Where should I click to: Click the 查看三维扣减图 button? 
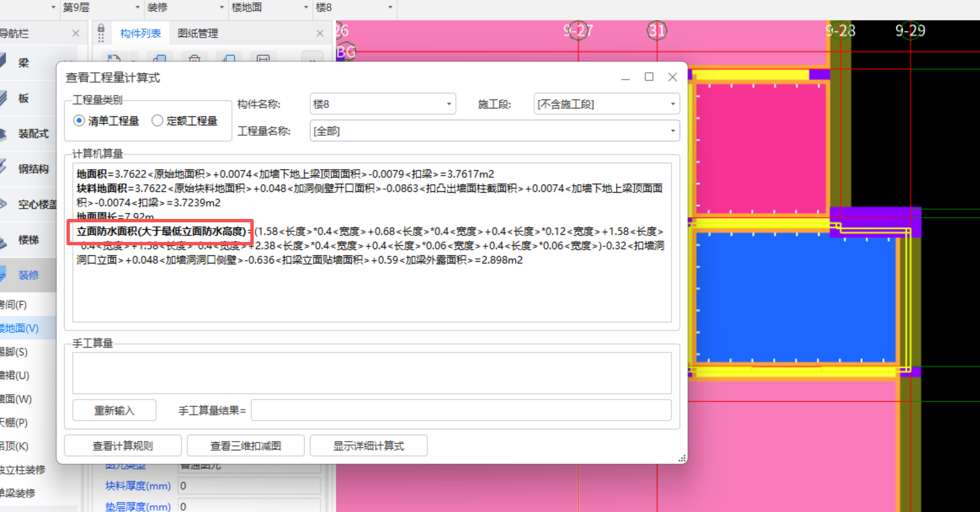tap(246, 446)
